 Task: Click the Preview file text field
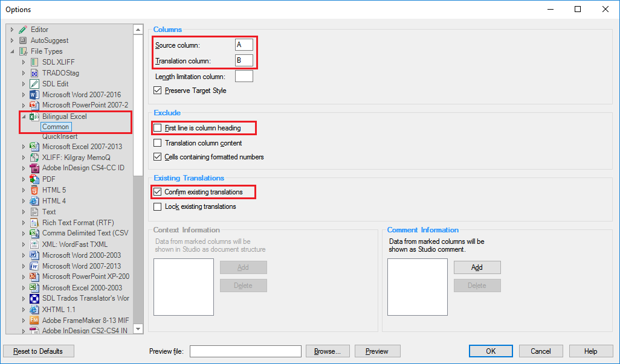coord(245,351)
